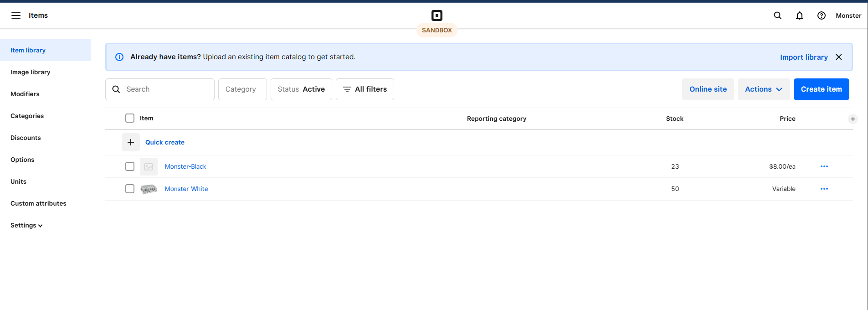The height and width of the screenshot is (310, 868).
Task: Open the Actions dropdown
Action: 763,89
